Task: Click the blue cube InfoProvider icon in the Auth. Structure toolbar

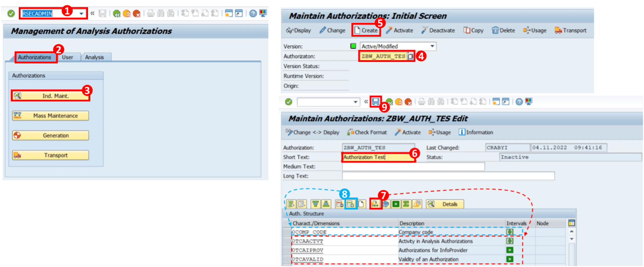Action: pyautogui.click(x=386, y=204)
